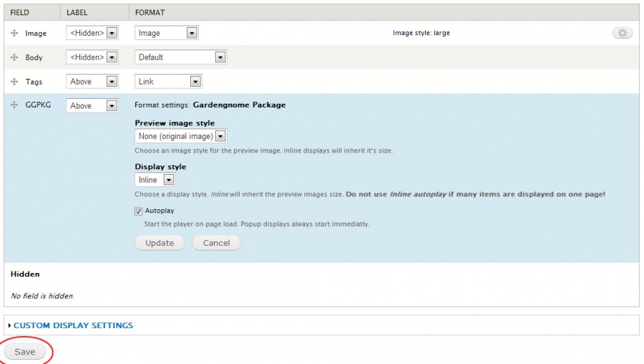644x364 pixels.
Task: Click the Update button
Action: tap(160, 243)
